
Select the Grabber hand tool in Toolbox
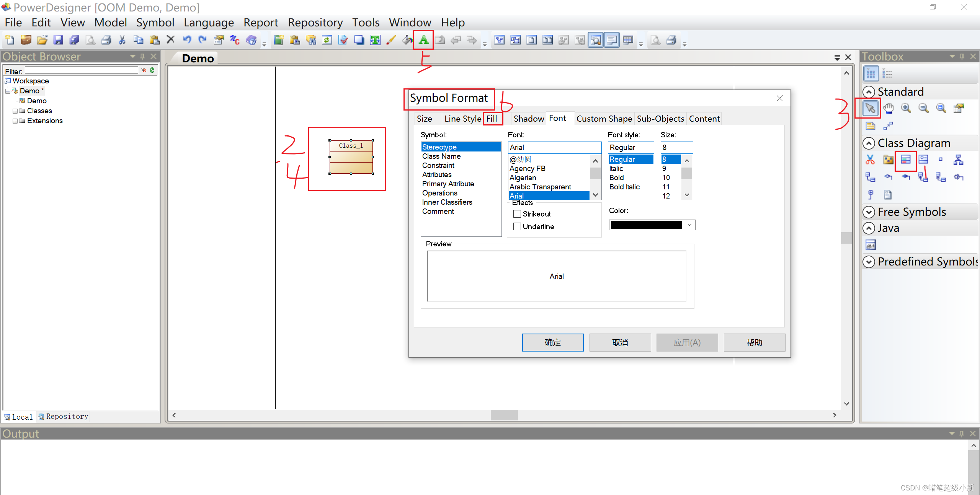(x=889, y=108)
